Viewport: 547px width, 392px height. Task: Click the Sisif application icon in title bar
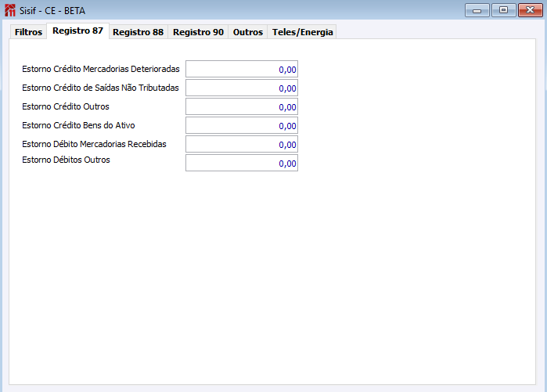pos(10,10)
